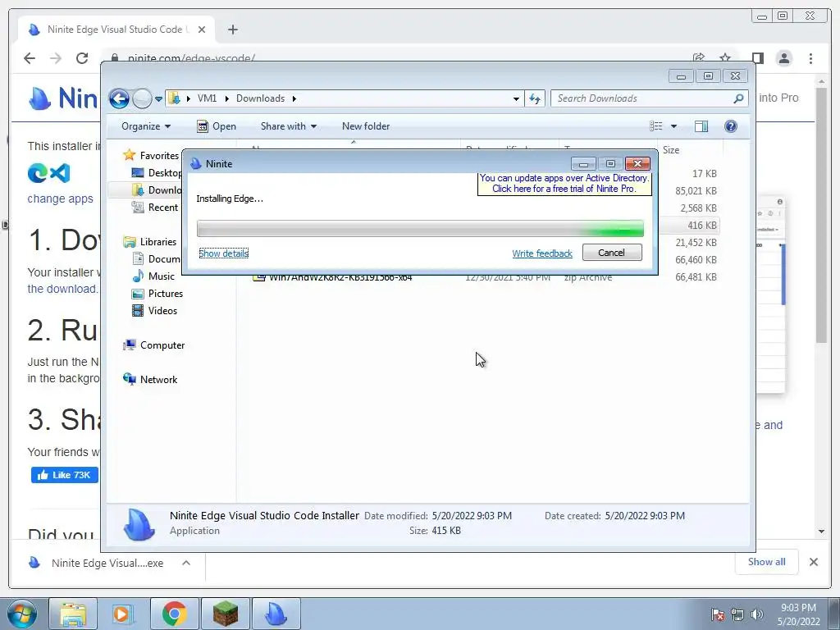Open Minecraft from the taskbar
The image size is (840, 630).
[x=225, y=614]
